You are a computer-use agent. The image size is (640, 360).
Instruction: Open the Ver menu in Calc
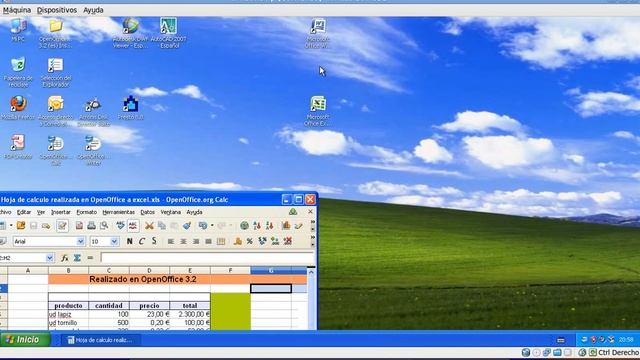pos(41,212)
